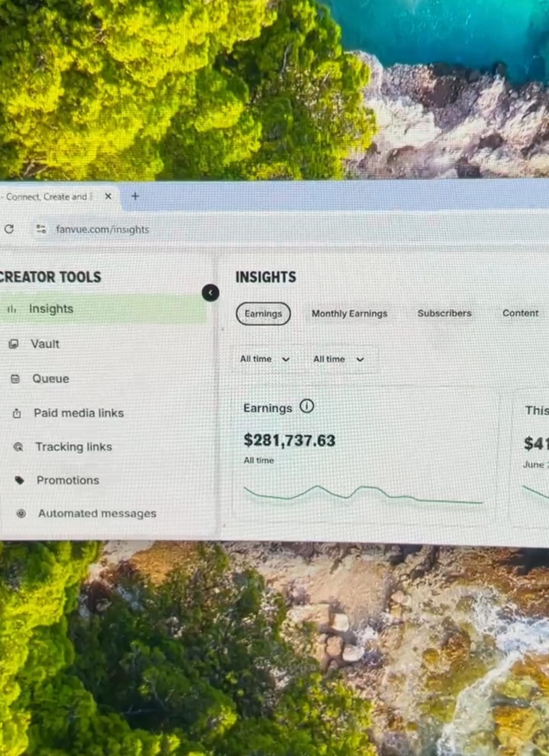Viewport: 549px width, 756px height.
Task: Click the INSIGHTS page heading
Action: (266, 277)
